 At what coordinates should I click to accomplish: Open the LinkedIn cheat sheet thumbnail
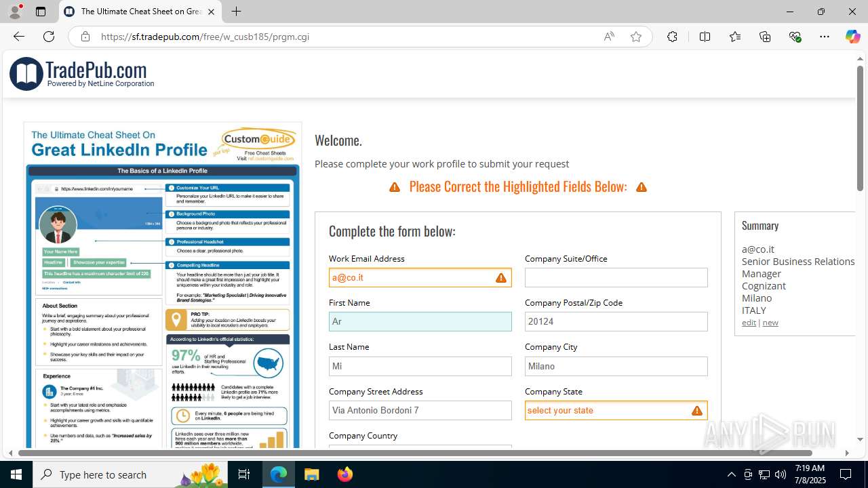163,285
